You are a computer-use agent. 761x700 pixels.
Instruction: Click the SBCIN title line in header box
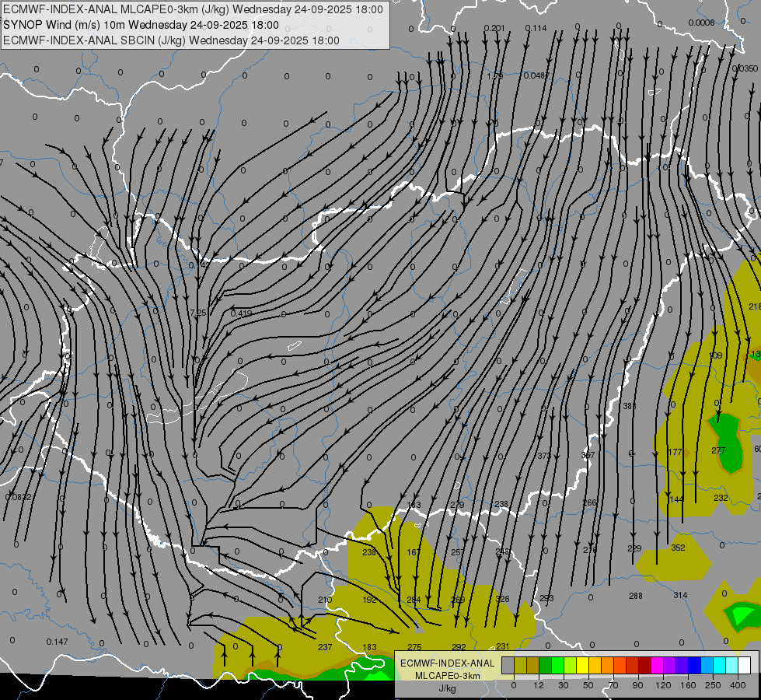pyautogui.click(x=171, y=40)
